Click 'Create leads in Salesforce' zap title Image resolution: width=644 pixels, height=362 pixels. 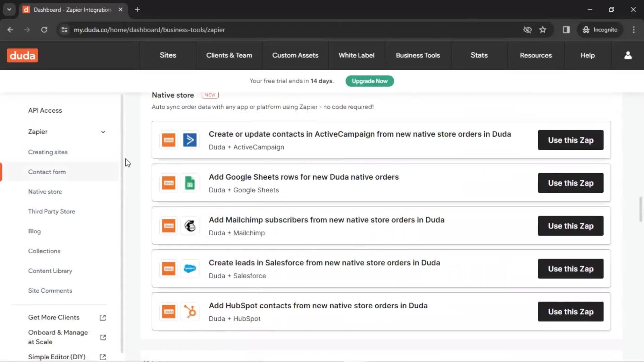324,263
